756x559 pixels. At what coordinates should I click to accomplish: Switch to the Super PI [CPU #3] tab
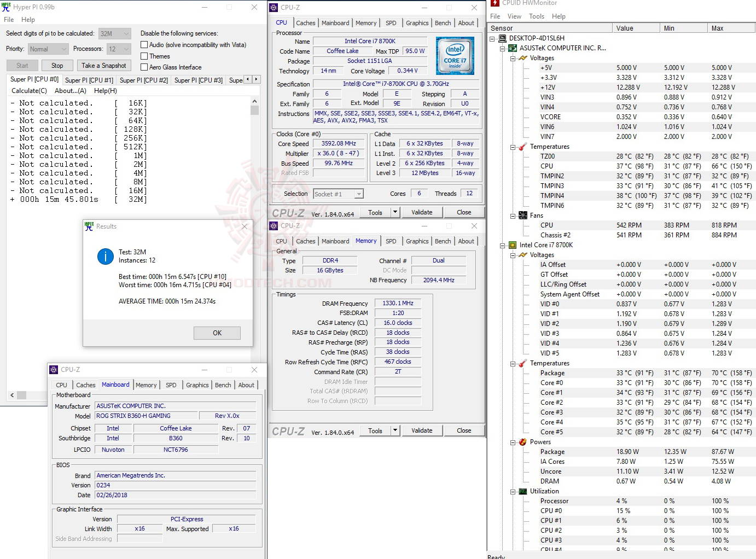click(199, 80)
